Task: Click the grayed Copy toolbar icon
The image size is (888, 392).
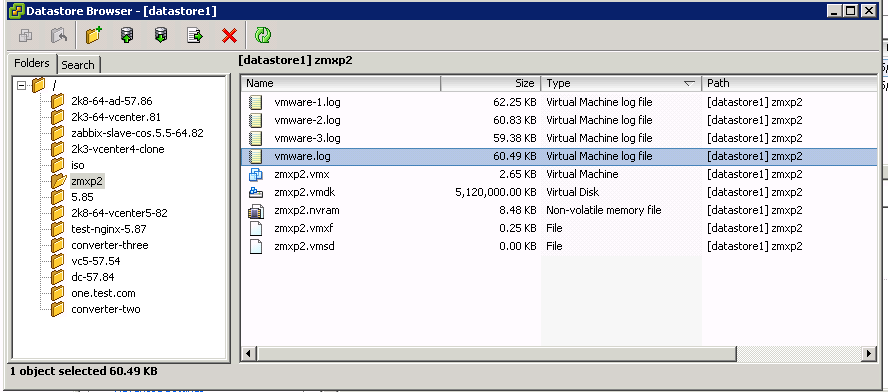Action: (x=25, y=36)
